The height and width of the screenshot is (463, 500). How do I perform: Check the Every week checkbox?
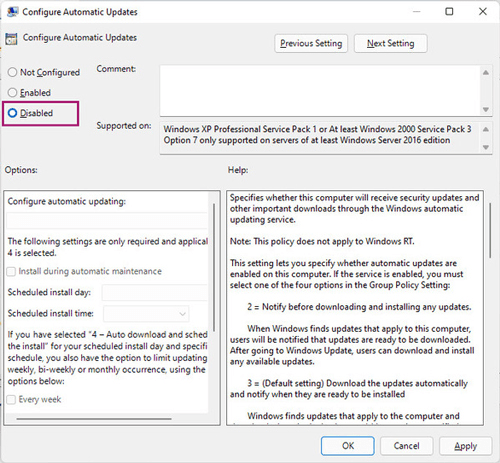pyautogui.click(x=11, y=399)
